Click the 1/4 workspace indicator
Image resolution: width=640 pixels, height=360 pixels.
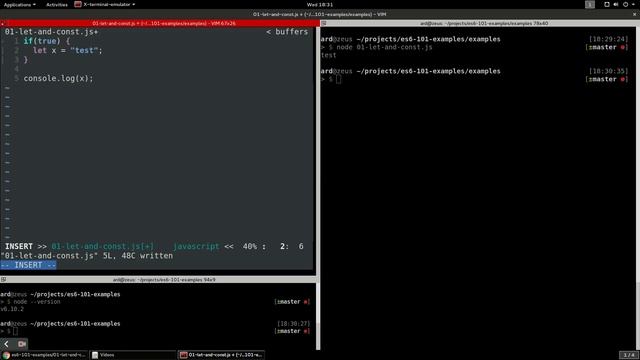pyautogui.click(x=629, y=355)
